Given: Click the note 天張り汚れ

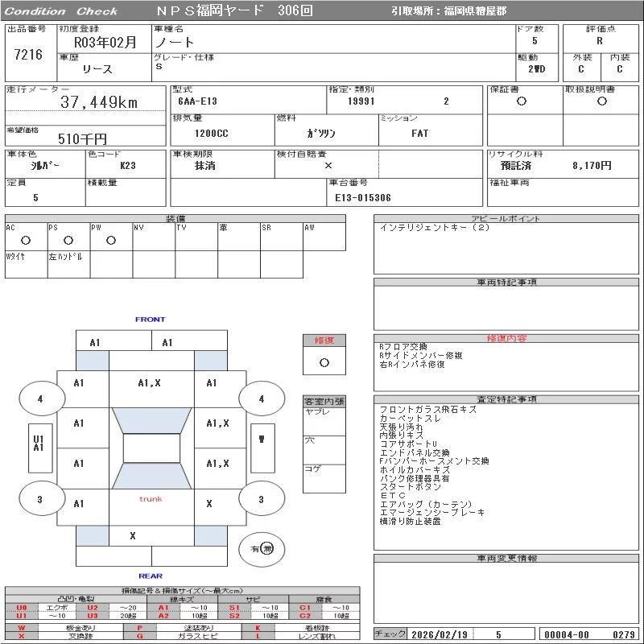Looking at the screenshot, I should 401,427.
